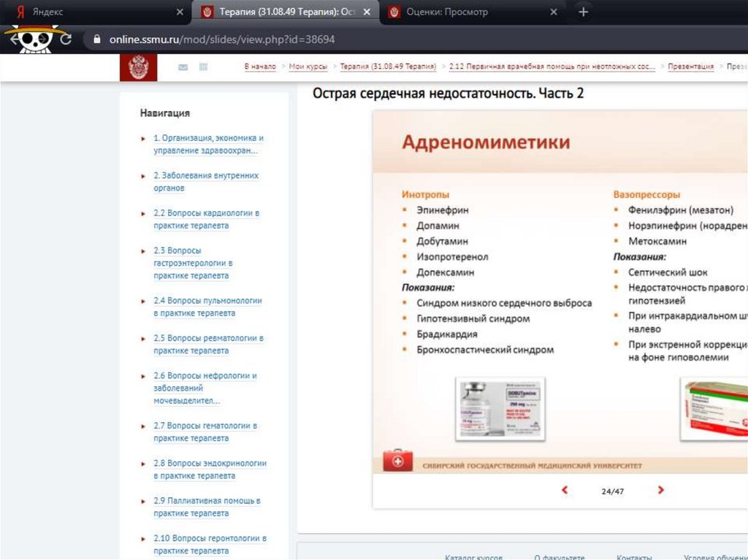
Task: Open 2. Заболевания внутренних органов
Action: 206,182
